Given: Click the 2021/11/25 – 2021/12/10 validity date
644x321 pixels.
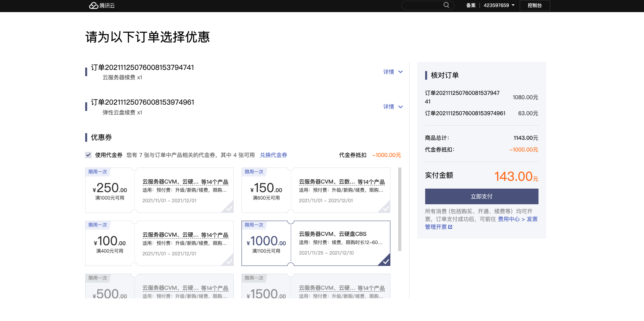Looking at the screenshot, I should point(326,253).
